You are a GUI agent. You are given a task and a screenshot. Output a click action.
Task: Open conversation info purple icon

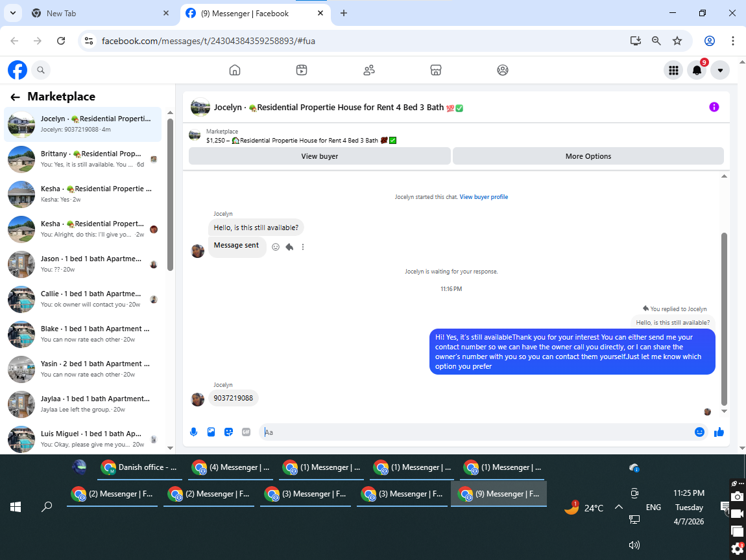pyautogui.click(x=714, y=107)
